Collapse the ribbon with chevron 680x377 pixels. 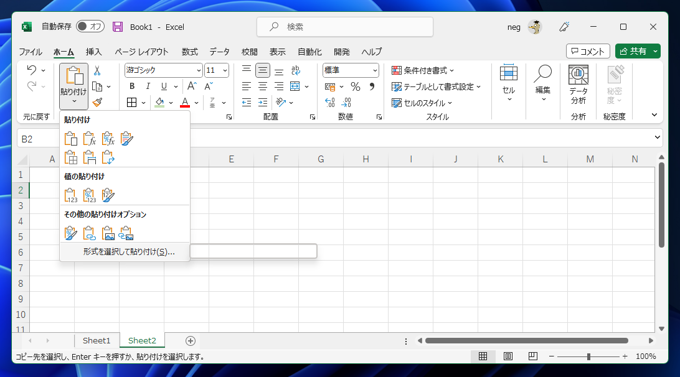click(x=654, y=115)
